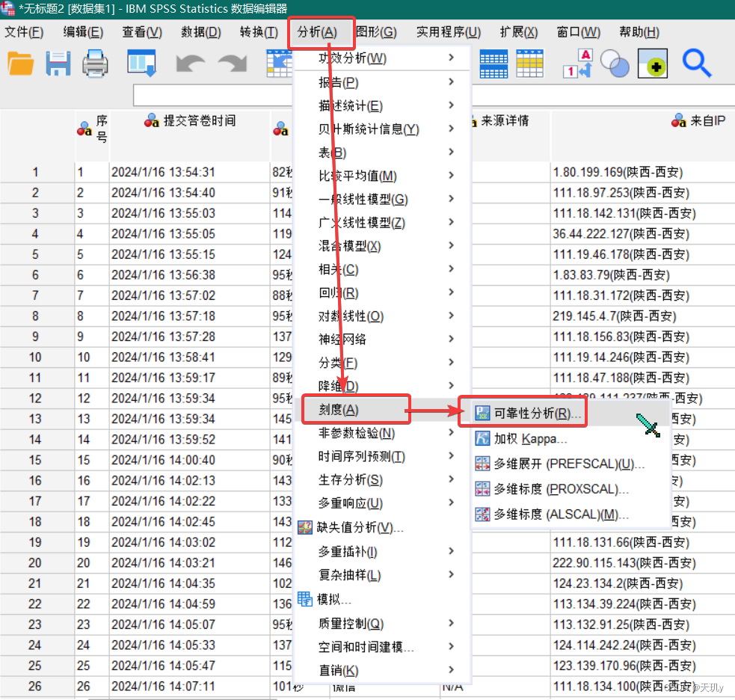Click the 加权 Kappa item icon
Screen dimensions: 735x700
click(x=482, y=438)
